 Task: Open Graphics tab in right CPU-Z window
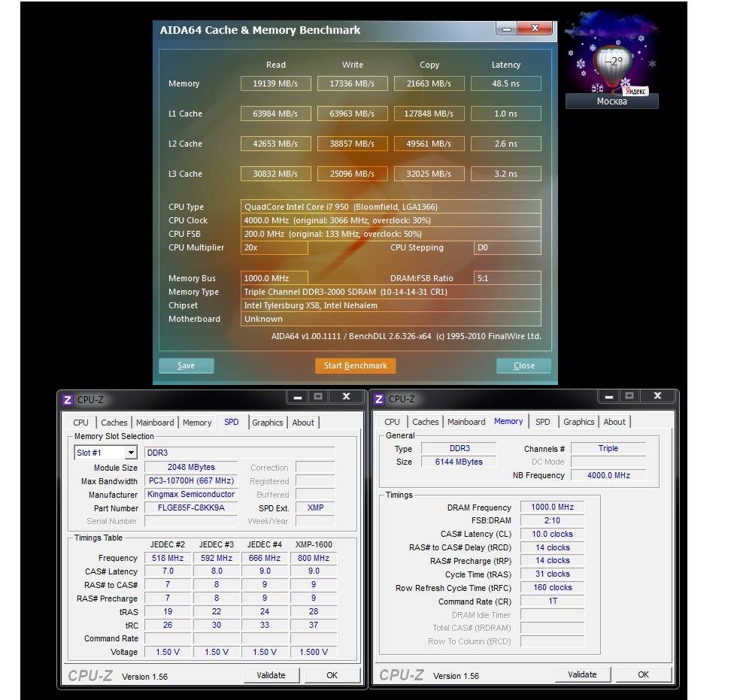(x=578, y=422)
